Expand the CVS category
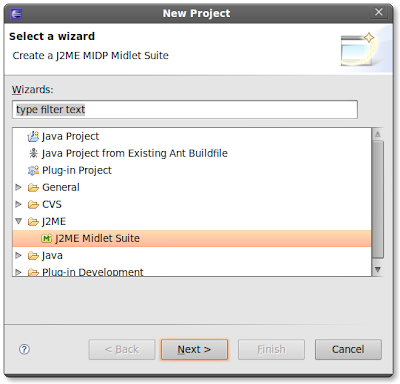This screenshot has width=400, height=384. click(x=19, y=204)
